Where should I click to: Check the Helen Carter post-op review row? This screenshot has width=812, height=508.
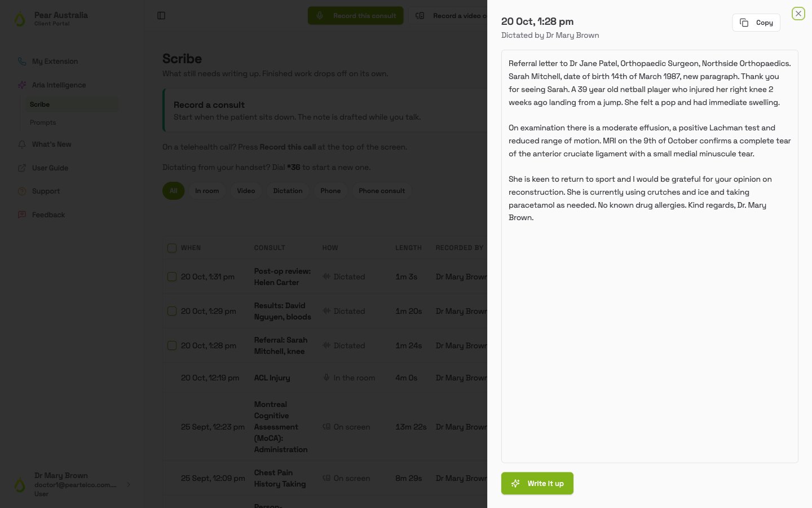click(172, 277)
